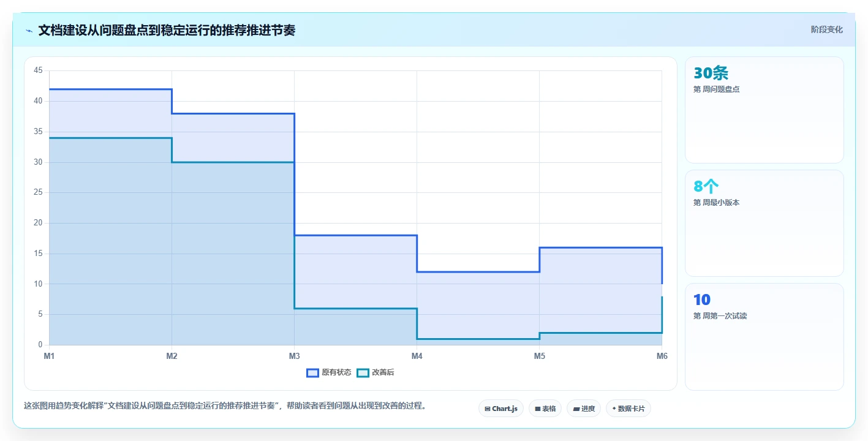
Task: Click the M6 x-axis label
Action: [662, 356]
